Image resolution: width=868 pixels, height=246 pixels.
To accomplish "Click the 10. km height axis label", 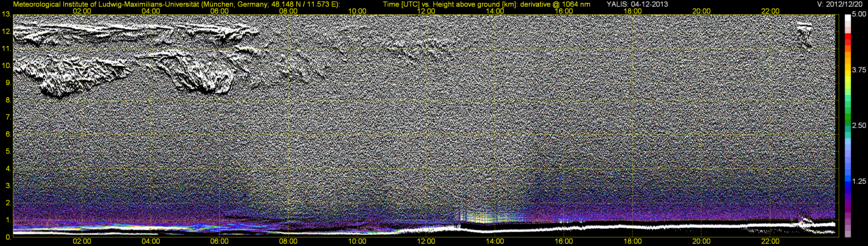I will tap(6, 66).
